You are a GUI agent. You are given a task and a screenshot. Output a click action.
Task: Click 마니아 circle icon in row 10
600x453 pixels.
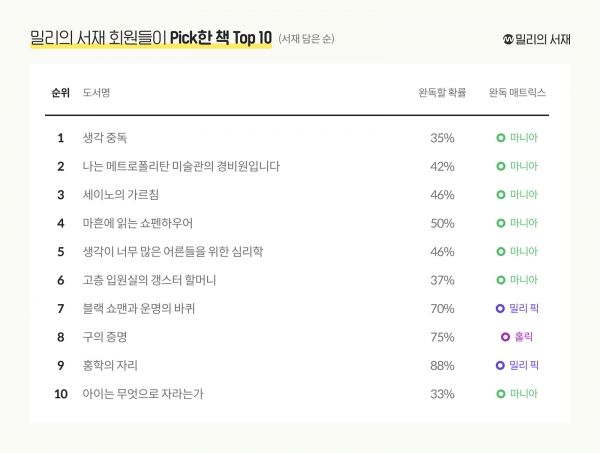pos(500,394)
